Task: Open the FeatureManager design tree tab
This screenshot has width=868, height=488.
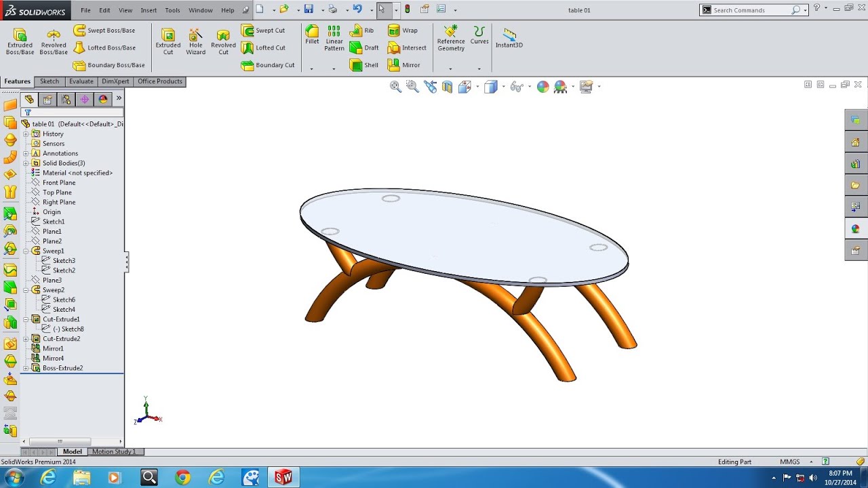Action: [x=29, y=99]
